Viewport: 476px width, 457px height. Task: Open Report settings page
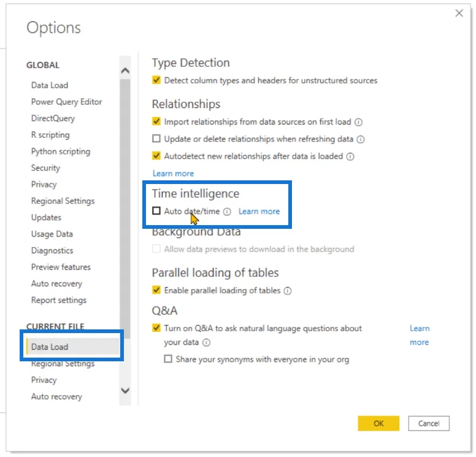59,301
